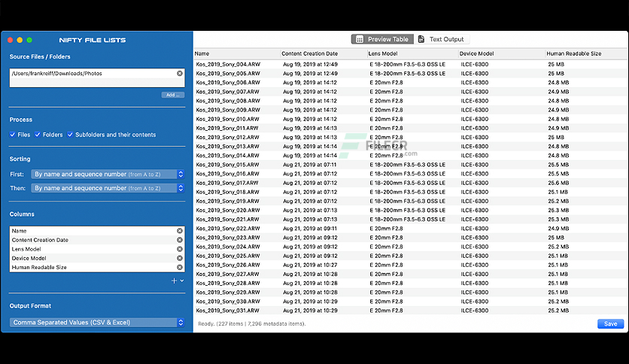This screenshot has width=629, height=364.
Task: Select row Kos_2019_Sony_028.ARW
Action: click(411, 283)
